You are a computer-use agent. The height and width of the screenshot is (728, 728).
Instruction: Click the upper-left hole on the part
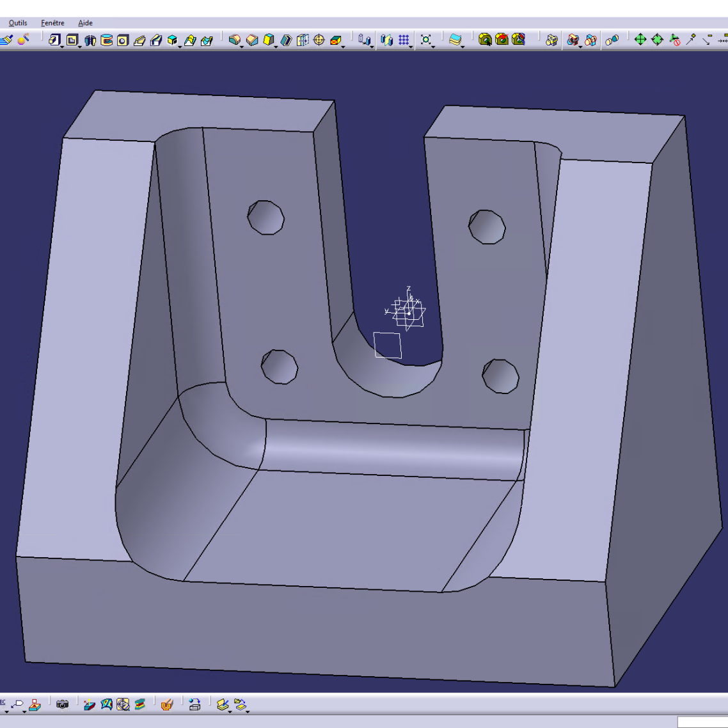pyautogui.click(x=265, y=218)
